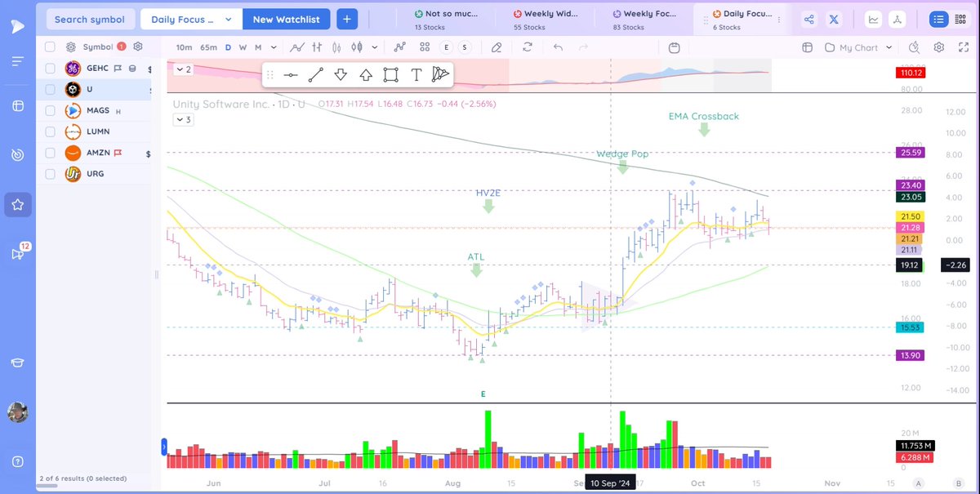Screen dimensions: 980x494
Task: Check the U row checkbox
Action: pos(51,89)
